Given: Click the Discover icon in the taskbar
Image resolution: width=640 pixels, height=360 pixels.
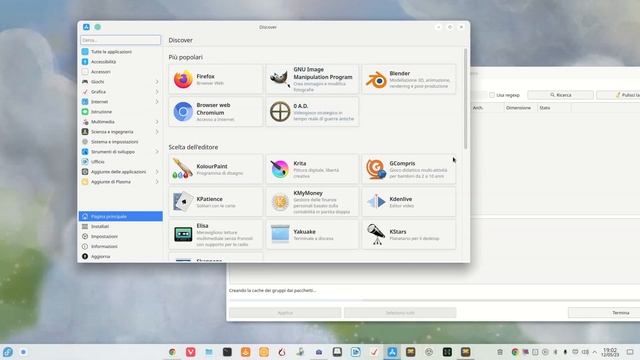Looking at the screenshot, I should [392, 352].
